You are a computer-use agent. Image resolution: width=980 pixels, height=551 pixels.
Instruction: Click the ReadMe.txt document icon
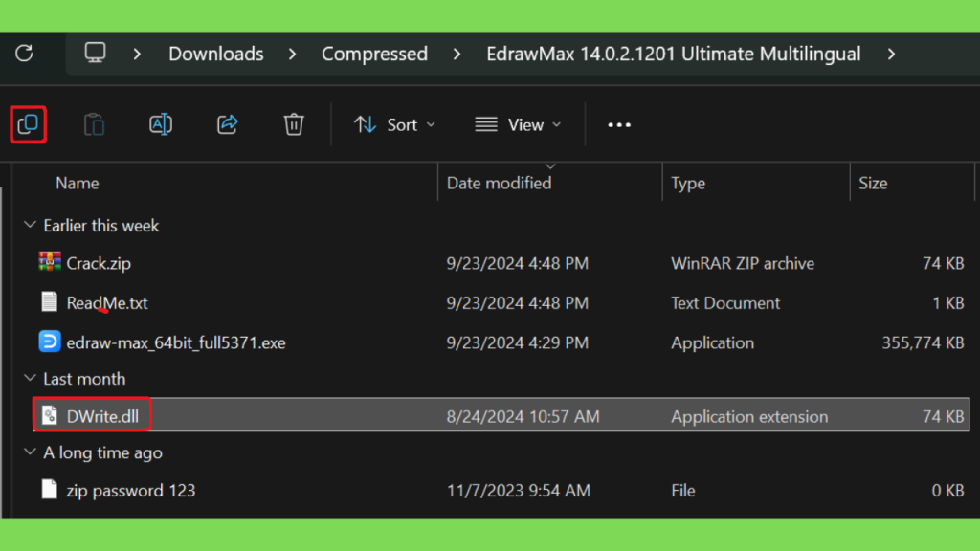[50, 301]
